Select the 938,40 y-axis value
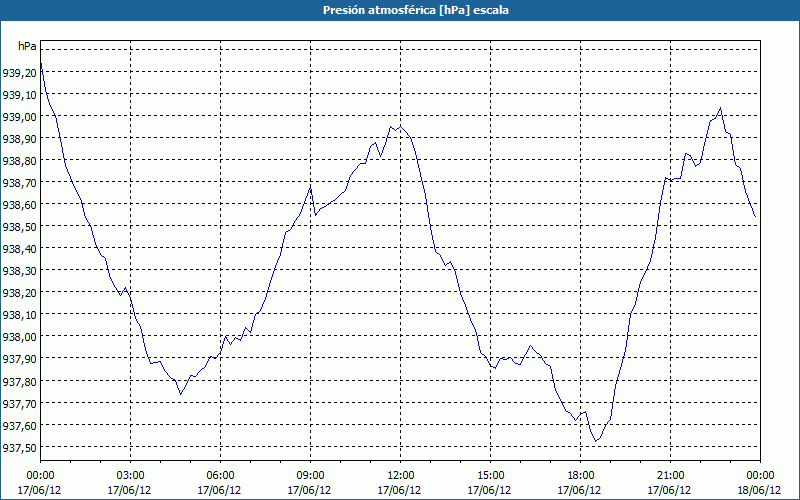Viewport: 800px width, 500px height. (x=19, y=249)
